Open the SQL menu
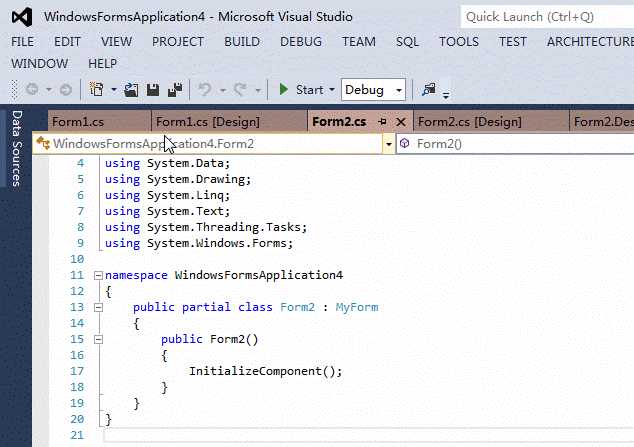The height and width of the screenshot is (447, 634). 407,42
